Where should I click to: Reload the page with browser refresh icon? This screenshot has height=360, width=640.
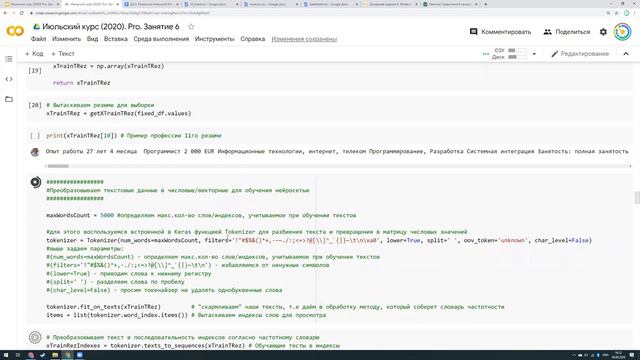click(22, 13)
